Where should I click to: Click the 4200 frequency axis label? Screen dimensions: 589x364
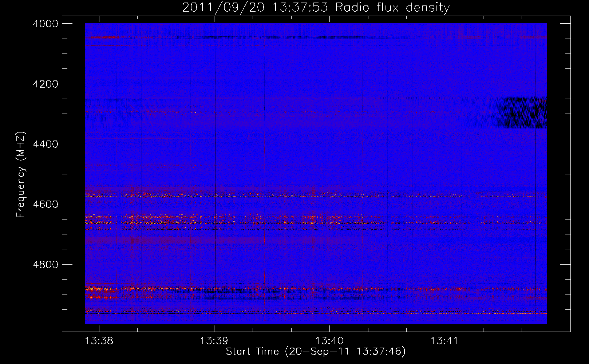[x=46, y=84]
